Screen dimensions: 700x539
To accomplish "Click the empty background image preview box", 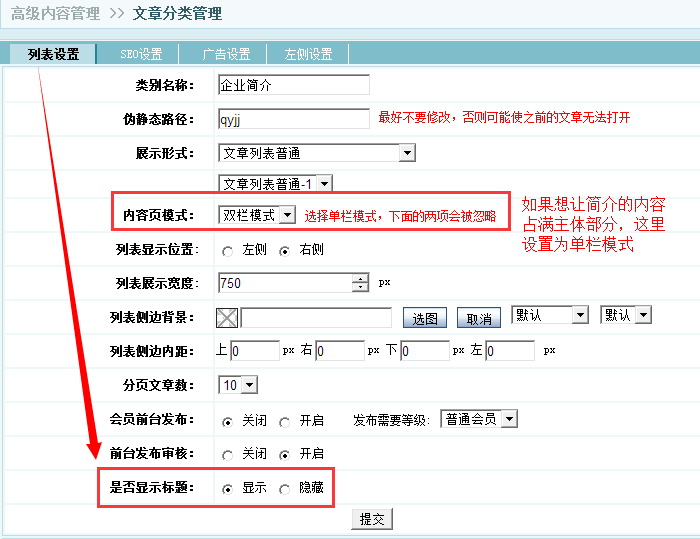I will coord(228,318).
